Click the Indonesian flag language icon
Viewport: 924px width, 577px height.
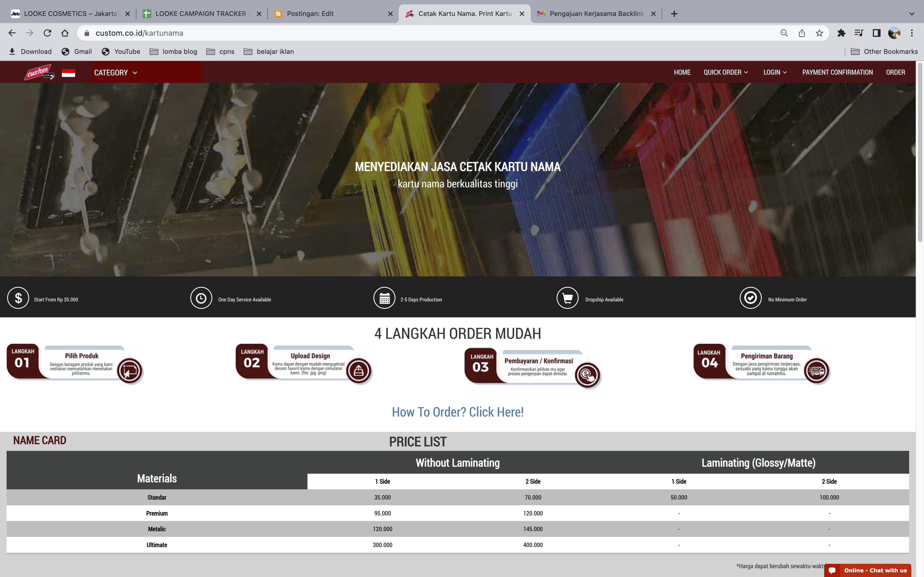[x=68, y=73]
